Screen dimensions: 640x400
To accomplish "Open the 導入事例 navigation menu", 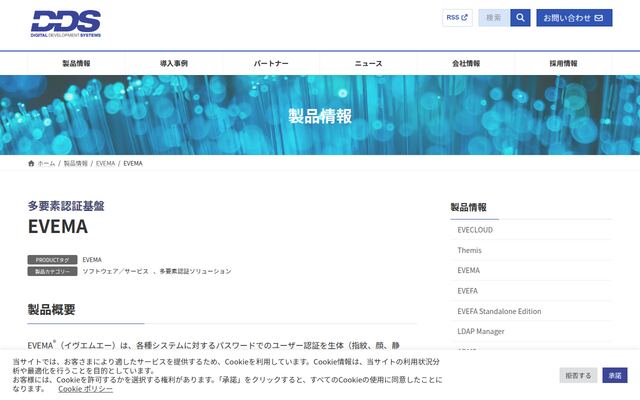I will click(174, 63).
